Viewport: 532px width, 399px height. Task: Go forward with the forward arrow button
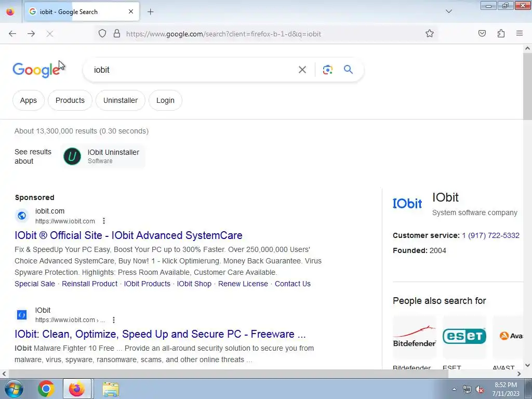(31, 34)
